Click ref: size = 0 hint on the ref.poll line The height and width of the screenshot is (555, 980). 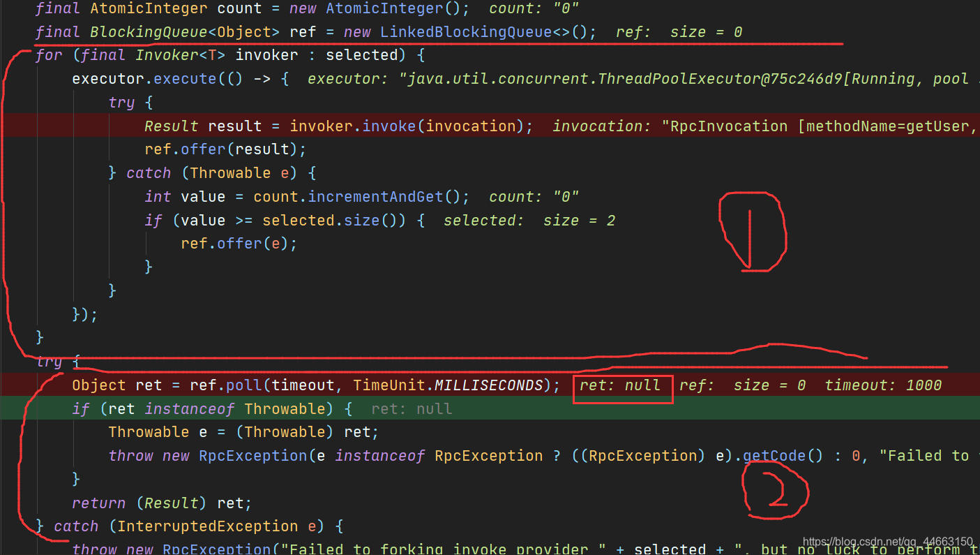pos(742,385)
